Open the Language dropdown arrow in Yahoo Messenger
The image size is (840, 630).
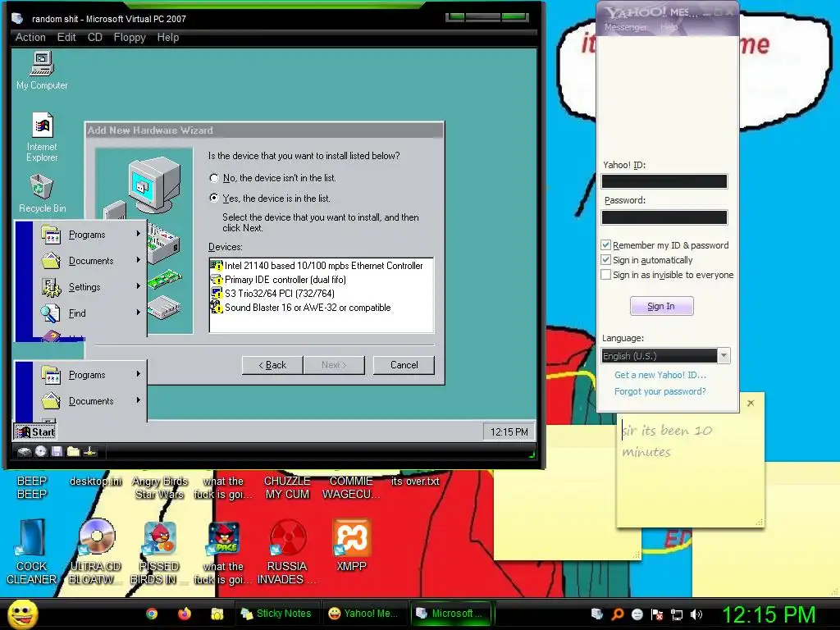click(724, 355)
